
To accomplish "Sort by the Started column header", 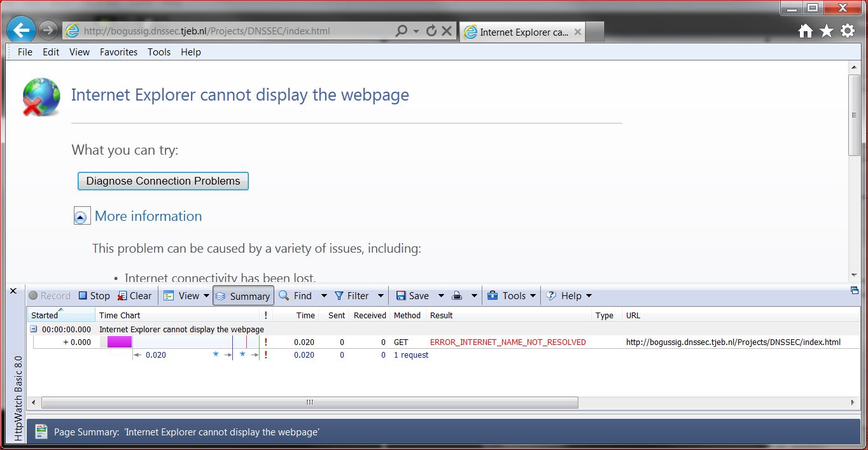I will (61, 315).
